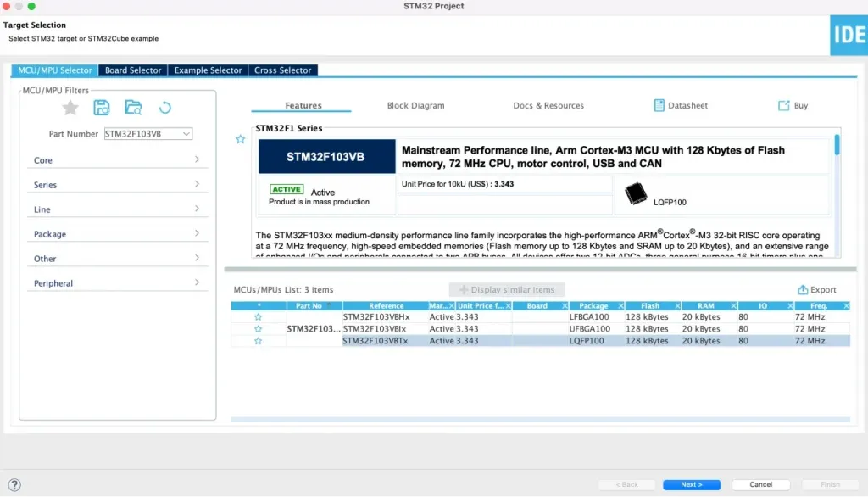Toggle the favorites star in the filters panel

70,107
